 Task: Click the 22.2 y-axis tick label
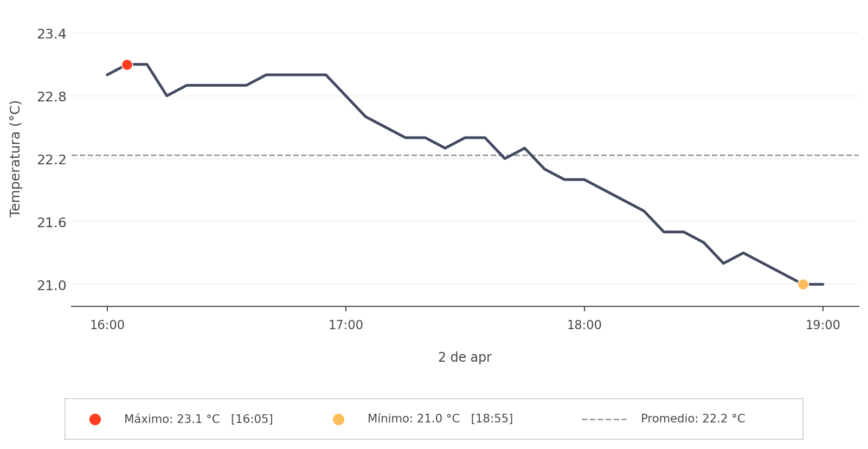tap(52, 159)
